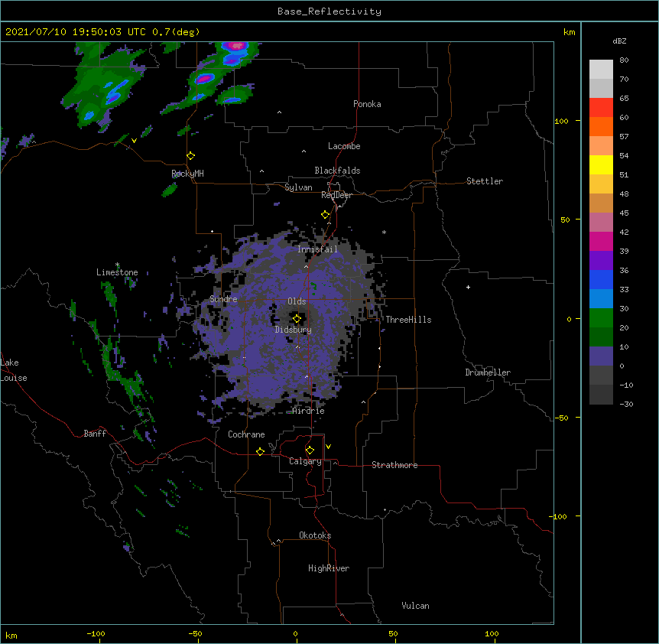Screen dimensions: 659x644
Task: Click the bright yellow swatch in dBZ legend
Action: pyautogui.click(x=601, y=164)
